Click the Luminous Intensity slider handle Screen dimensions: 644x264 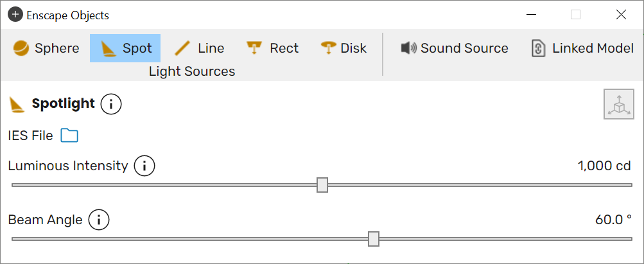[x=322, y=185]
